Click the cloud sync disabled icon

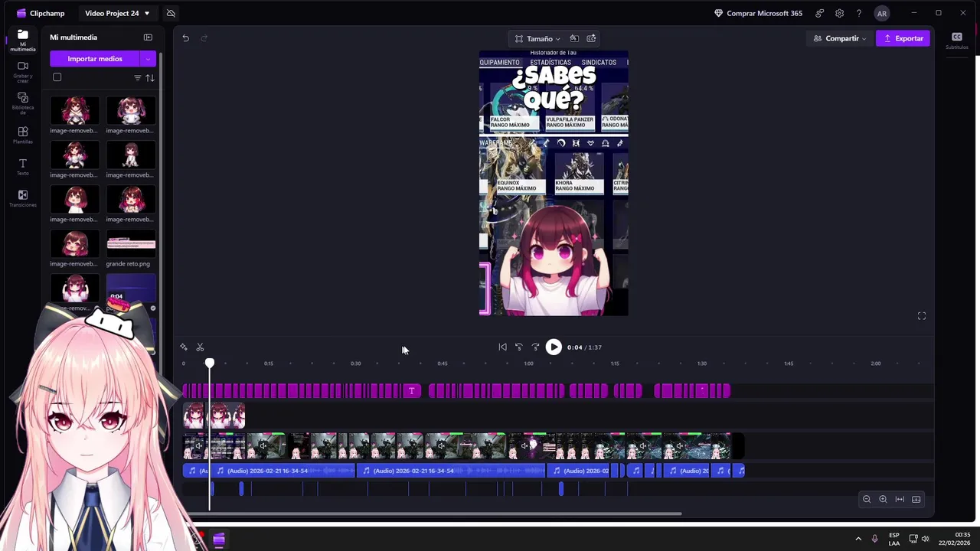point(171,13)
